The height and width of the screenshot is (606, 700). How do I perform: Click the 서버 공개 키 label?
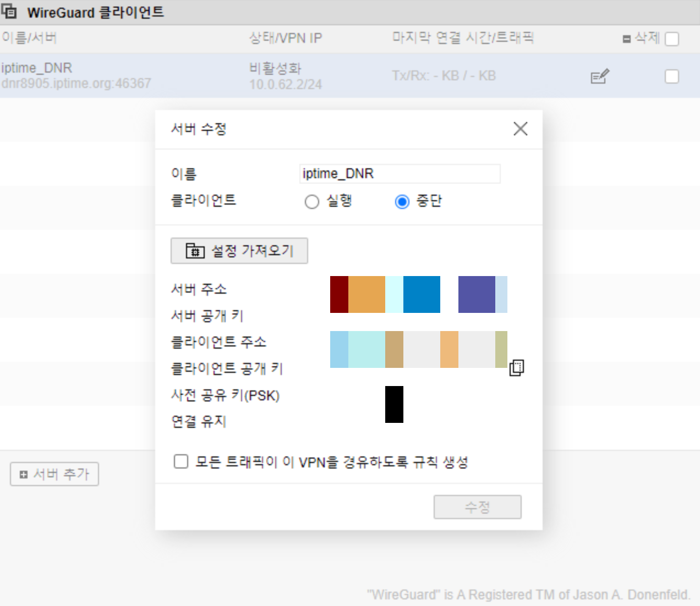coord(207,316)
